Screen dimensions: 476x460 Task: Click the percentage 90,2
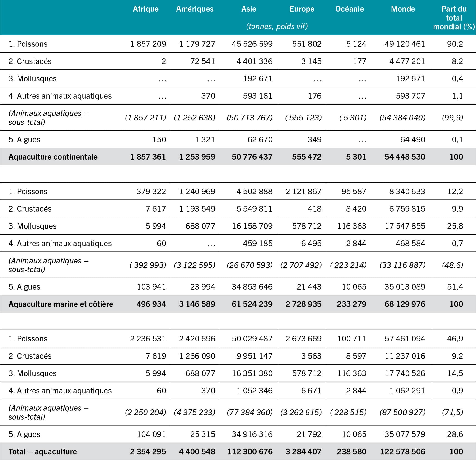pos(455,44)
